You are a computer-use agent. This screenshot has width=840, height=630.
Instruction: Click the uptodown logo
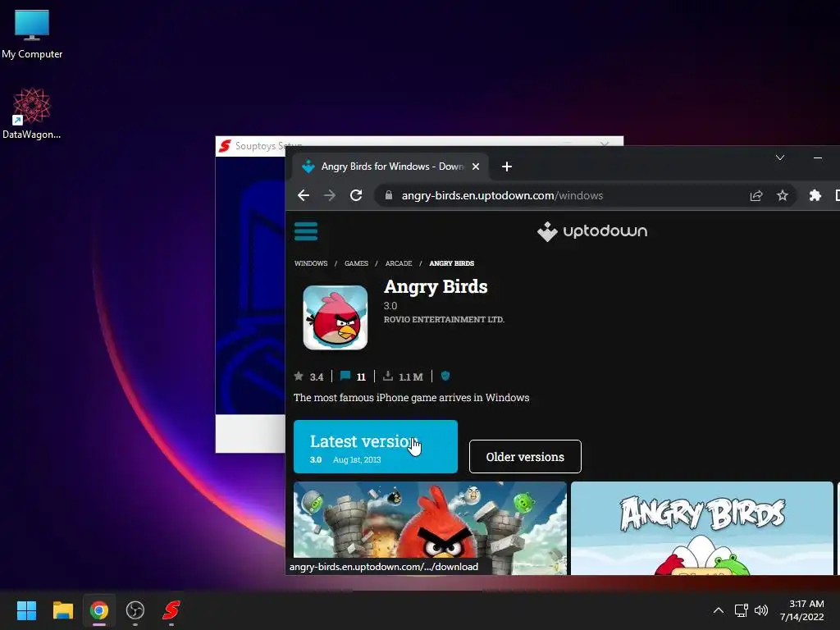[592, 231]
